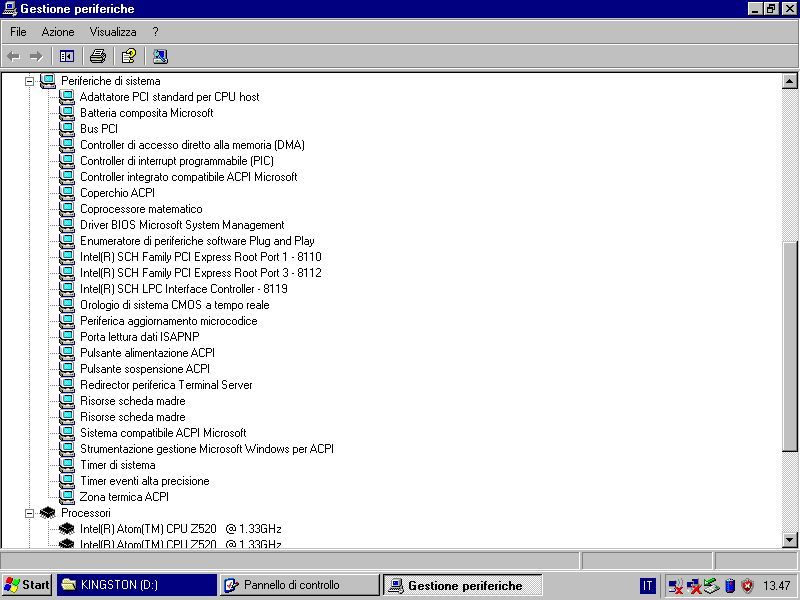Click icon for Root Port 1 - 8110

[x=66, y=256]
